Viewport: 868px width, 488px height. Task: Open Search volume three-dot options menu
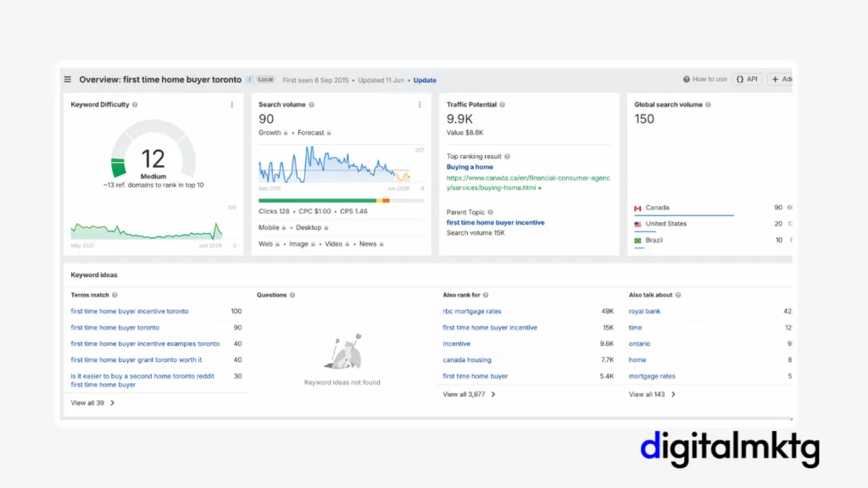pos(419,105)
